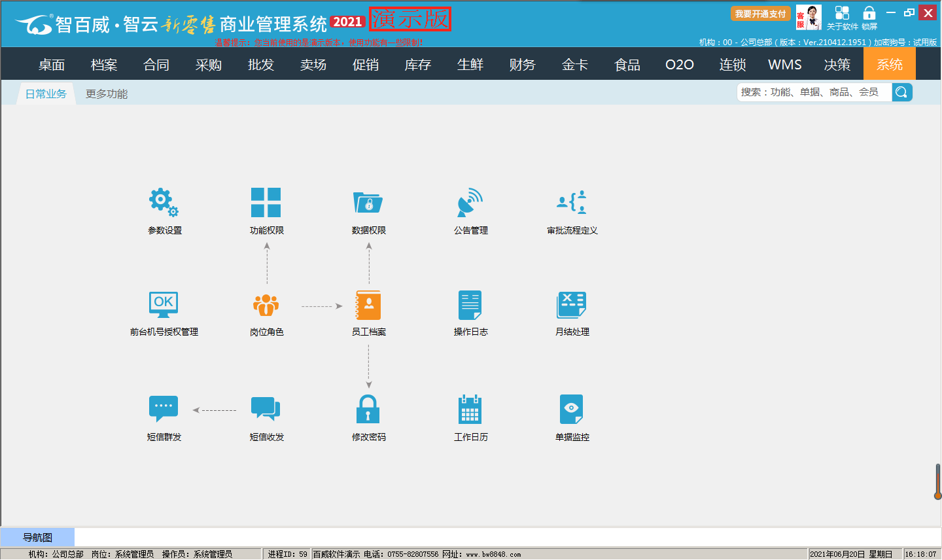Open 公告管理 satellite dish icon
Screen dimensions: 942x560
click(470, 203)
